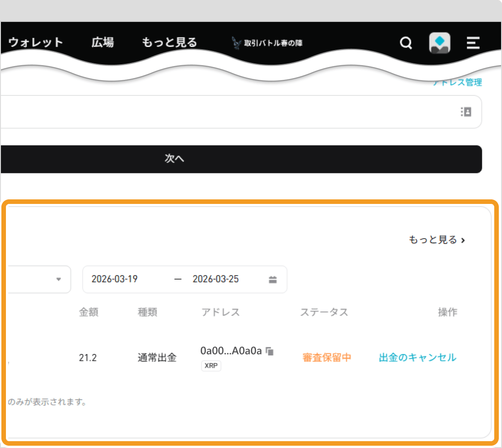Click the XRP currency badge under the address
Viewport: 502px width, 448px height.
point(211,366)
